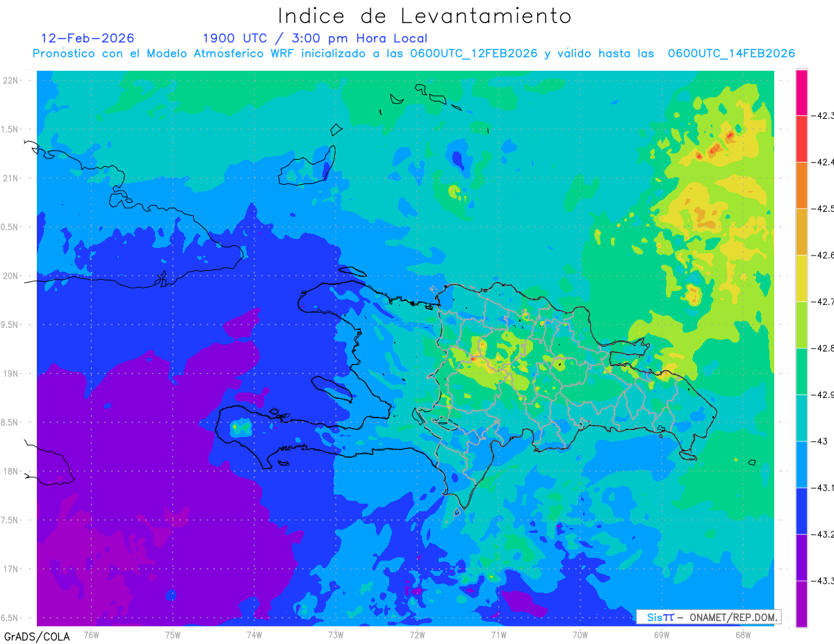Click the "-42.7" colorbar value
This screenshot has height=644, width=834.
coord(823,302)
